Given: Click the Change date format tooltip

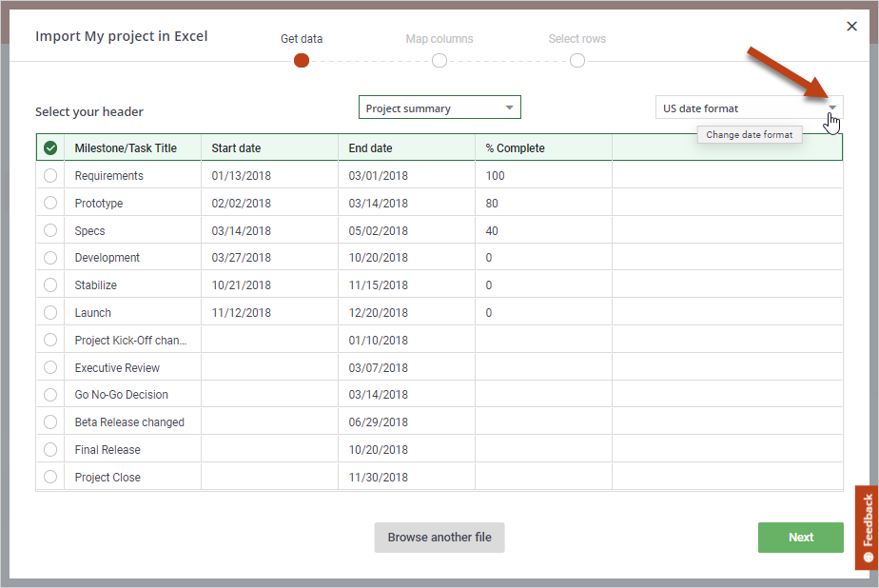Looking at the screenshot, I should point(750,134).
